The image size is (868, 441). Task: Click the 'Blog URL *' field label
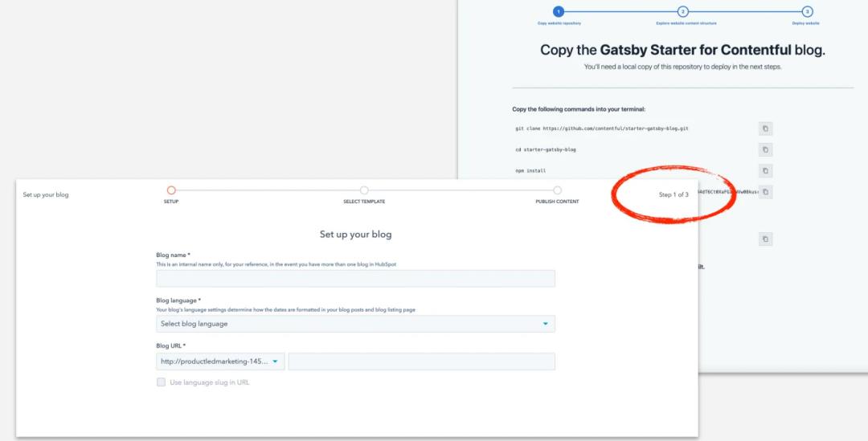pos(170,346)
